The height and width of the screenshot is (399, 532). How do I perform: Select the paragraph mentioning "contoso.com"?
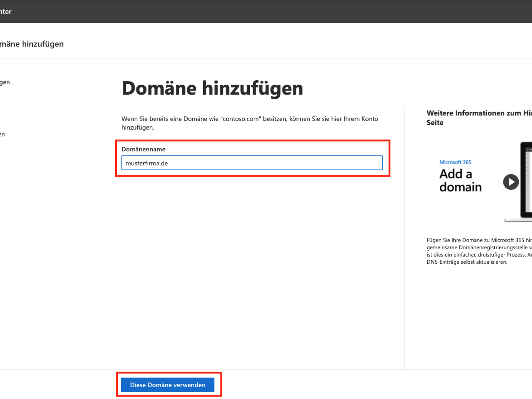[249, 123]
